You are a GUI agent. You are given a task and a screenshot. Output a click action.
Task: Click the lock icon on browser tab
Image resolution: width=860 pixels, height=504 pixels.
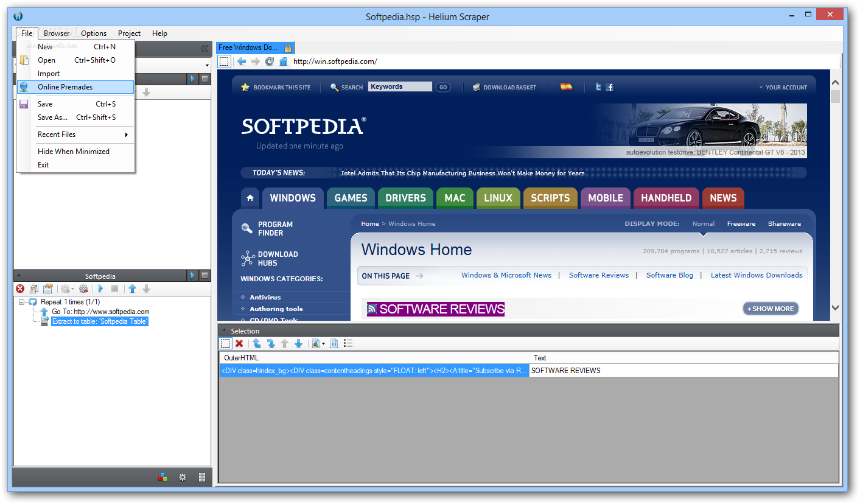(288, 47)
